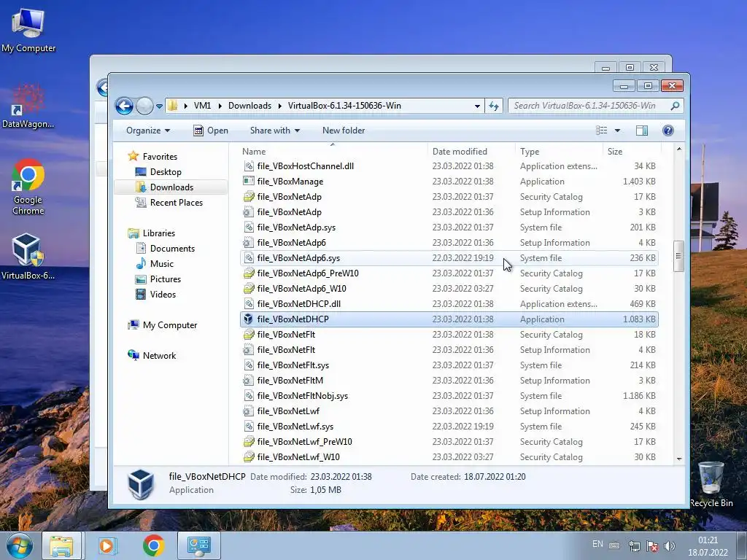
Task: Click the magnifier search icon
Action: (675, 106)
